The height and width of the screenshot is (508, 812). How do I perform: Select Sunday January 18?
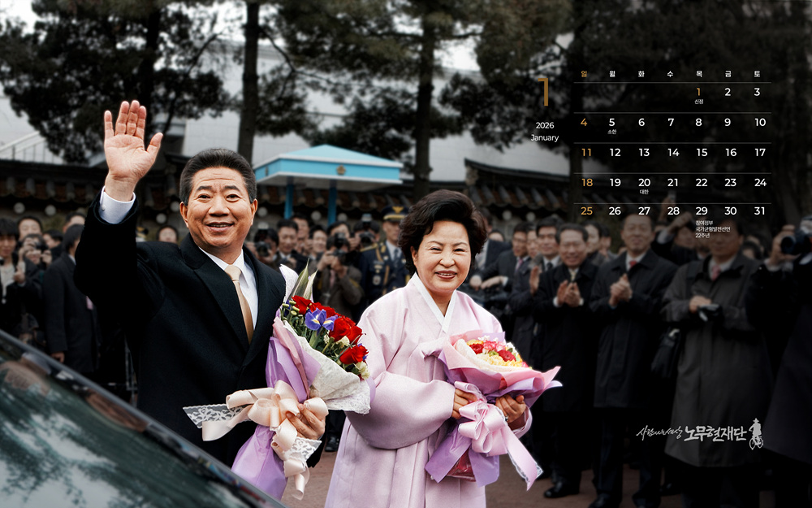(x=586, y=183)
